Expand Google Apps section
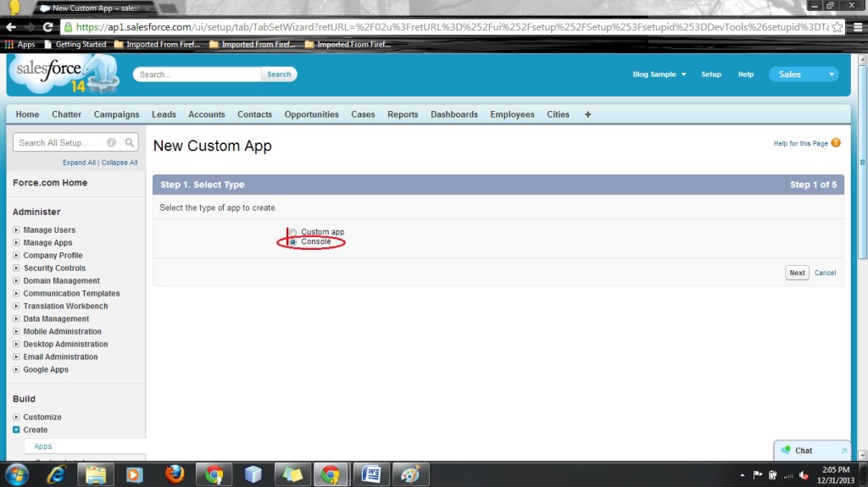868x487 pixels. [16, 369]
